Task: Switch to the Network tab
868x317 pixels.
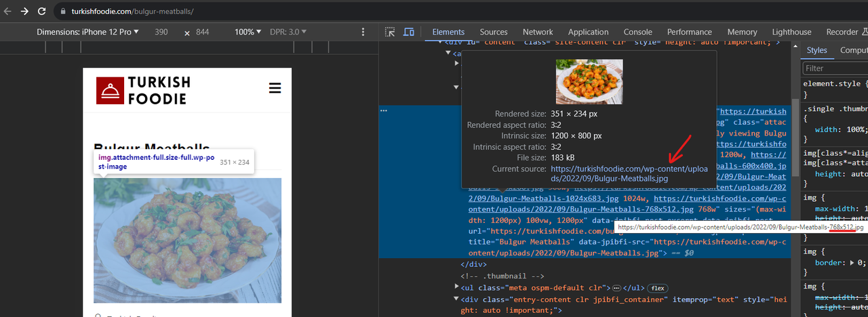Action: click(x=538, y=32)
